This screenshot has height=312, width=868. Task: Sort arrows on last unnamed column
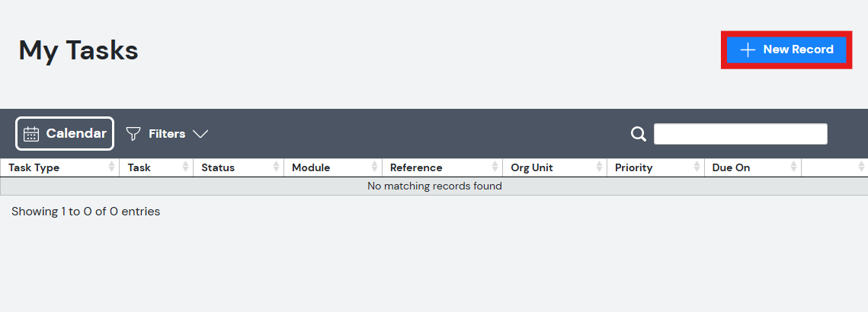tap(861, 167)
